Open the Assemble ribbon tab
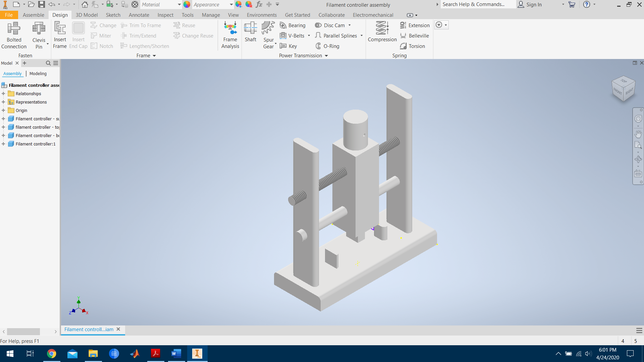Viewport: 644px width, 362px height. pos(33,15)
